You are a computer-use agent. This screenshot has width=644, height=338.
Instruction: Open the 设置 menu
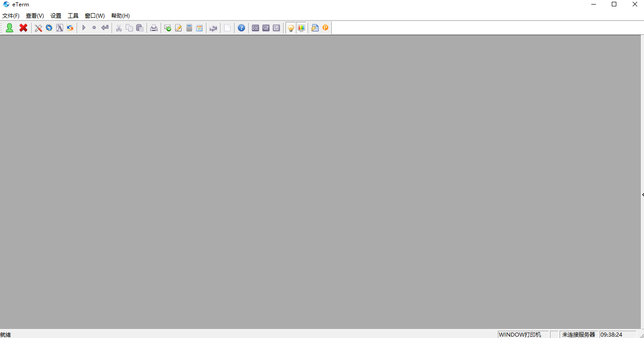click(x=56, y=16)
